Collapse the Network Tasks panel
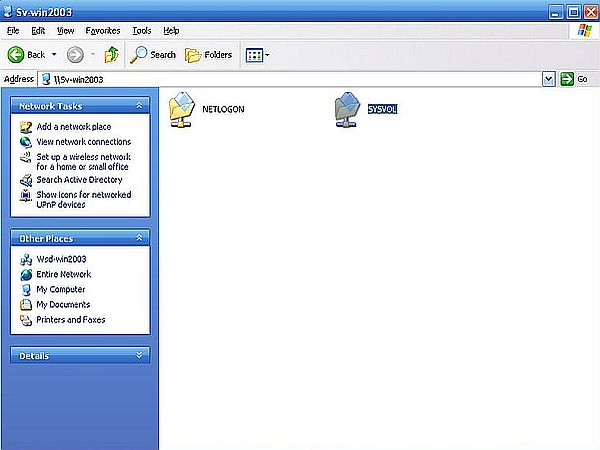The height and width of the screenshot is (450, 600). coord(139,106)
